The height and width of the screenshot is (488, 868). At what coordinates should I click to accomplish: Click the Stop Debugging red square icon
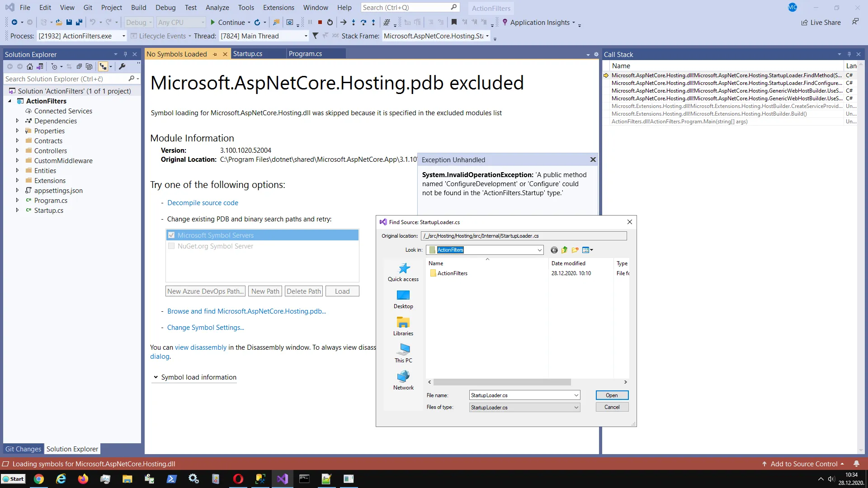pyautogui.click(x=320, y=22)
